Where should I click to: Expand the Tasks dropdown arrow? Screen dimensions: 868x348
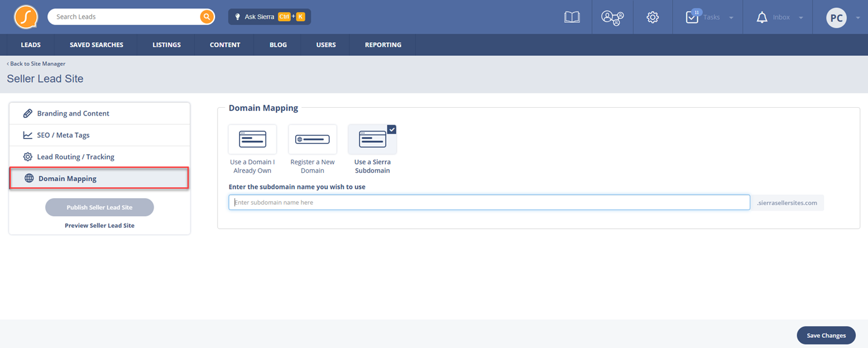(731, 18)
